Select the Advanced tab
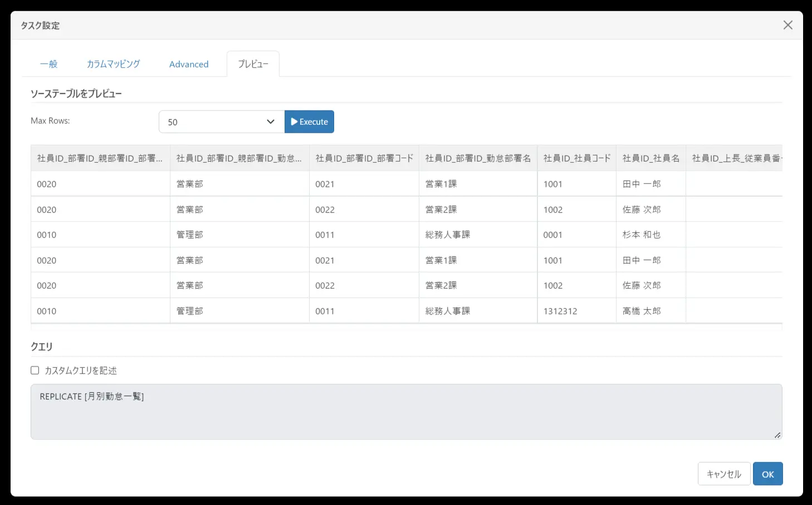 [189, 64]
